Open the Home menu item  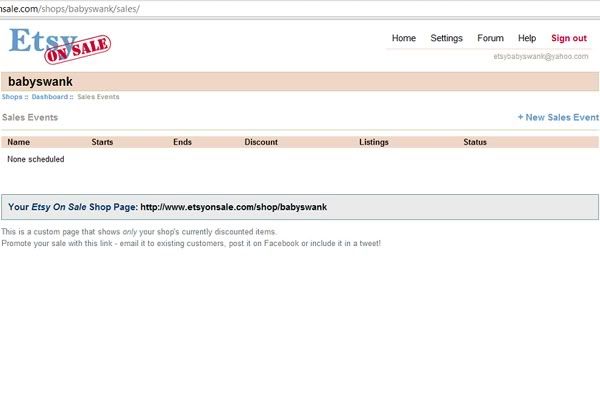404,38
